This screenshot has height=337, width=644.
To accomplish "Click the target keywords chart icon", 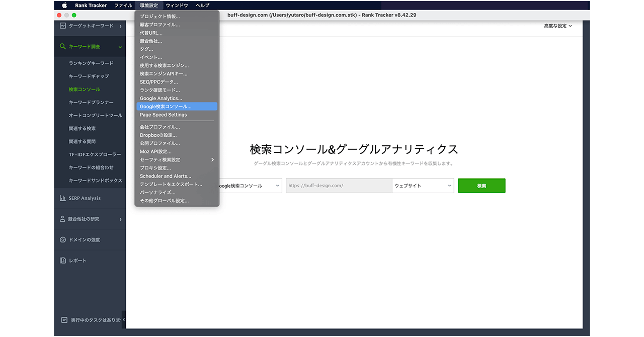I will [x=63, y=26].
